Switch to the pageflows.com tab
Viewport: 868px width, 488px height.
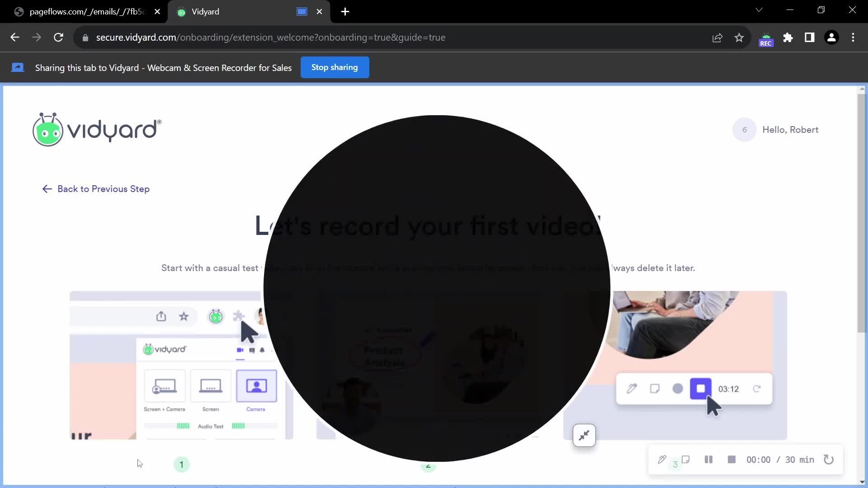click(x=86, y=12)
